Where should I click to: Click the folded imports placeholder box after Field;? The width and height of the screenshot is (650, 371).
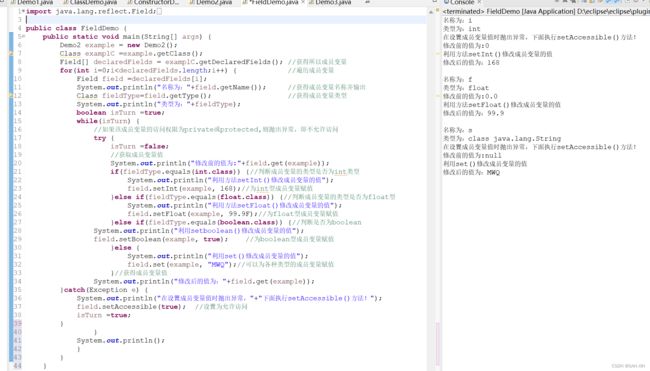point(160,12)
